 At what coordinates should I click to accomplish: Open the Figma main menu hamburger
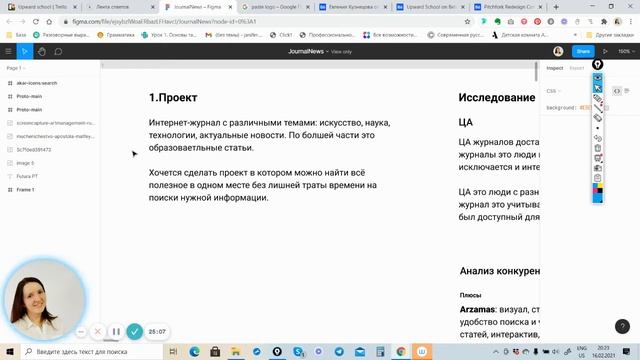(8, 51)
